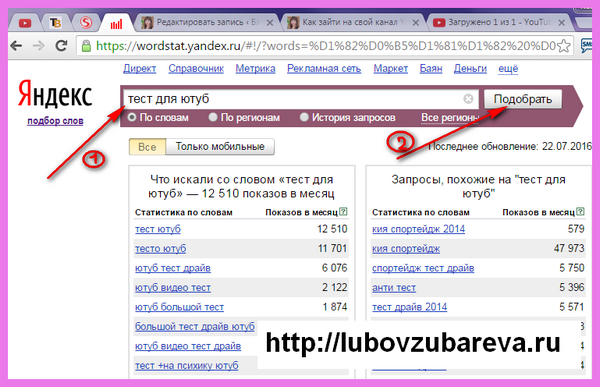
Task: Click the '12 510' impressions value
Action: pos(332,229)
